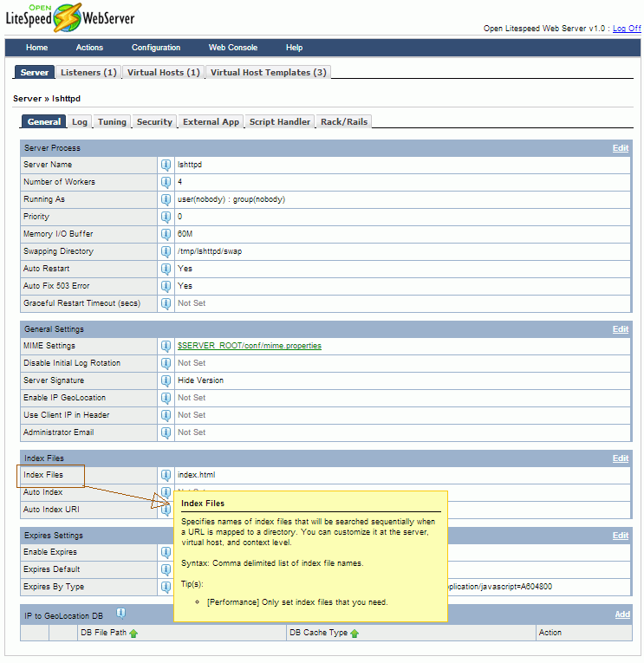Click info icon for Expires Default
The image size is (644, 663).
(166, 570)
